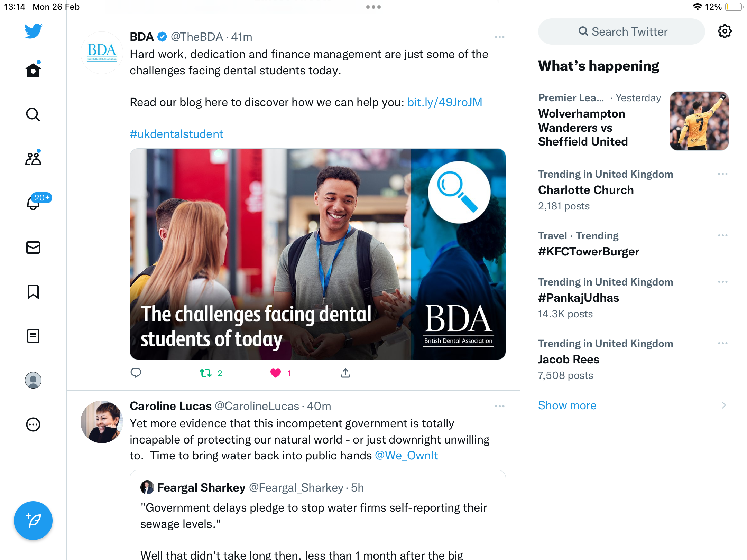Screen dimensions: 747x560
Task: Open the bit.ly/49JroJM link
Action: click(x=445, y=102)
